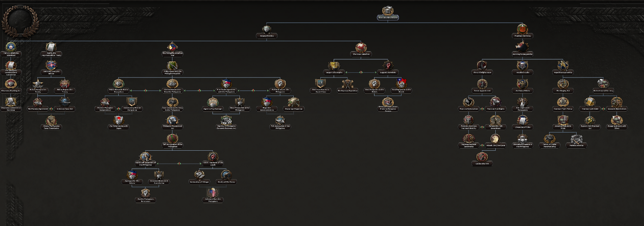The width and height of the screenshot is (644, 226).
Task: Click the laurel wreath emblem in corner
Action: click(x=20, y=20)
